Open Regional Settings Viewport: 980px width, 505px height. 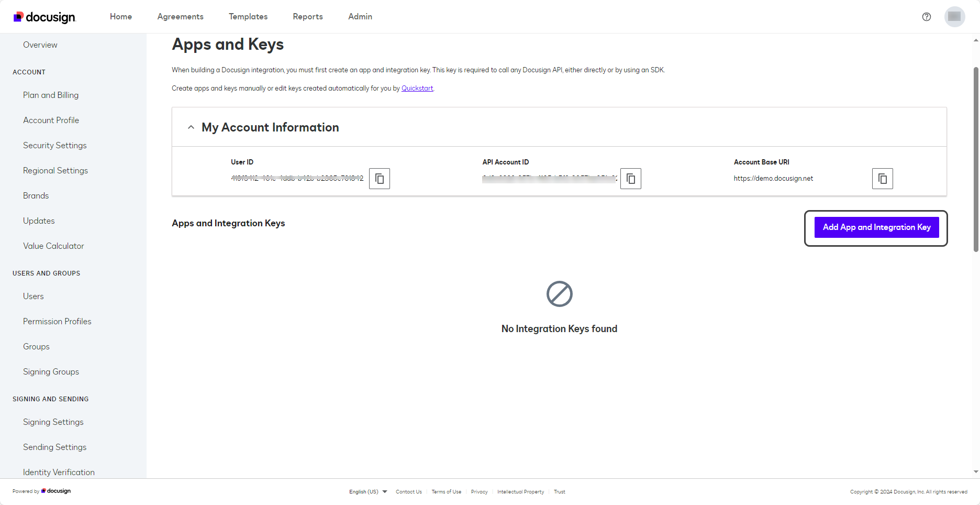(x=55, y=171)
